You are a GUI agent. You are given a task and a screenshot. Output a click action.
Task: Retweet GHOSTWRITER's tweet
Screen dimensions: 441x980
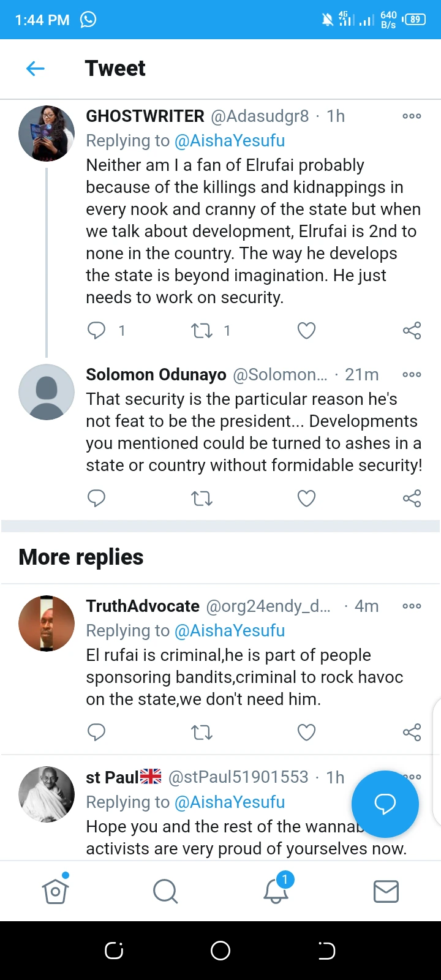click(202, 331)
